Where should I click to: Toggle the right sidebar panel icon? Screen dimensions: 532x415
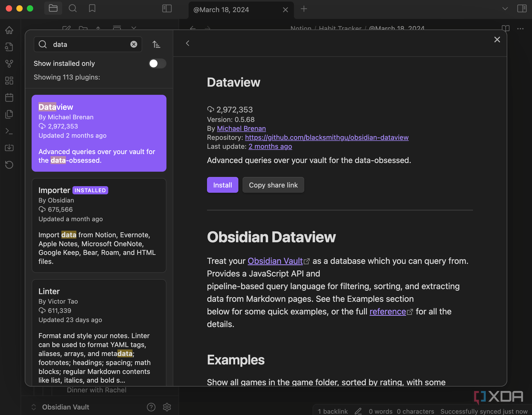coord(522,9)
